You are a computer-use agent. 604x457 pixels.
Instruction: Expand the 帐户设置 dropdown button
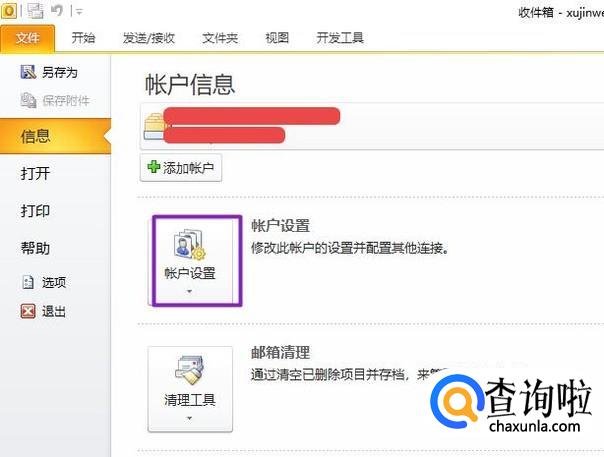tap(190, 260)
